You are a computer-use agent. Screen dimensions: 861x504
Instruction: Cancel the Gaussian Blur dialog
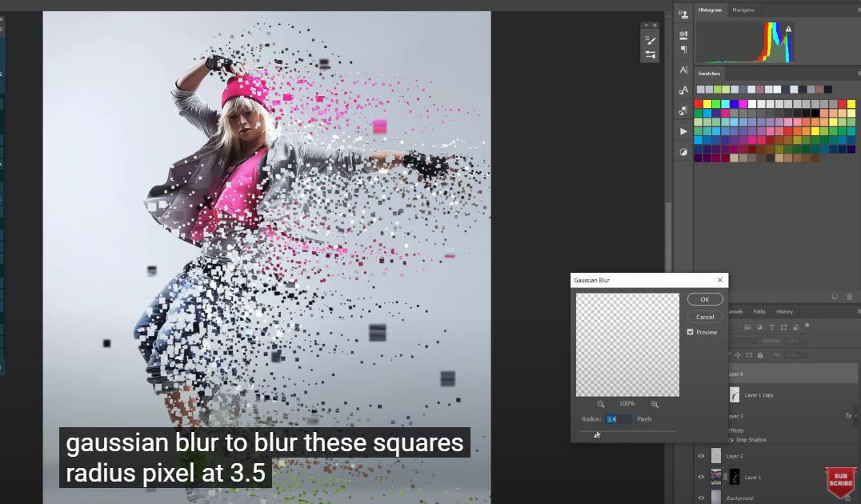[705, 317]
